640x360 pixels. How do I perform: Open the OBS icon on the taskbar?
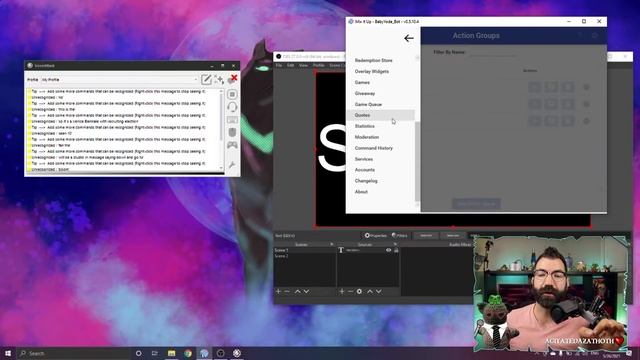(220, 353)
